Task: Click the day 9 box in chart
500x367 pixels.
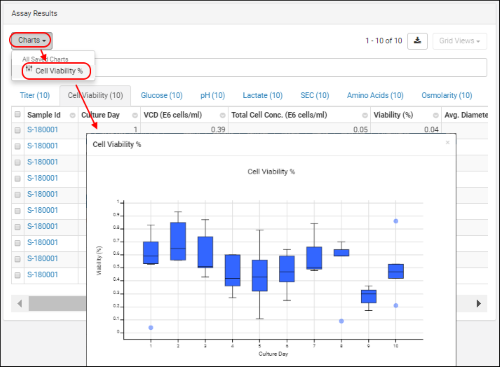Action: click(369, 296)
